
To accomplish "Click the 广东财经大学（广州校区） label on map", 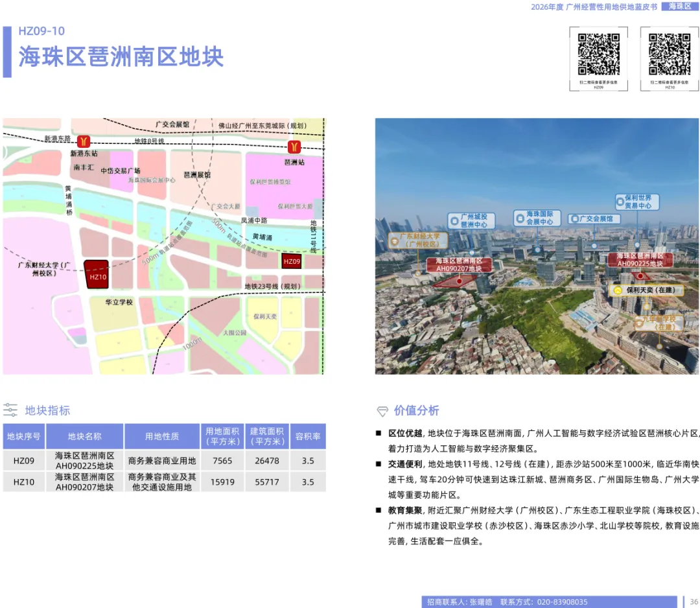I will point(44,269).
